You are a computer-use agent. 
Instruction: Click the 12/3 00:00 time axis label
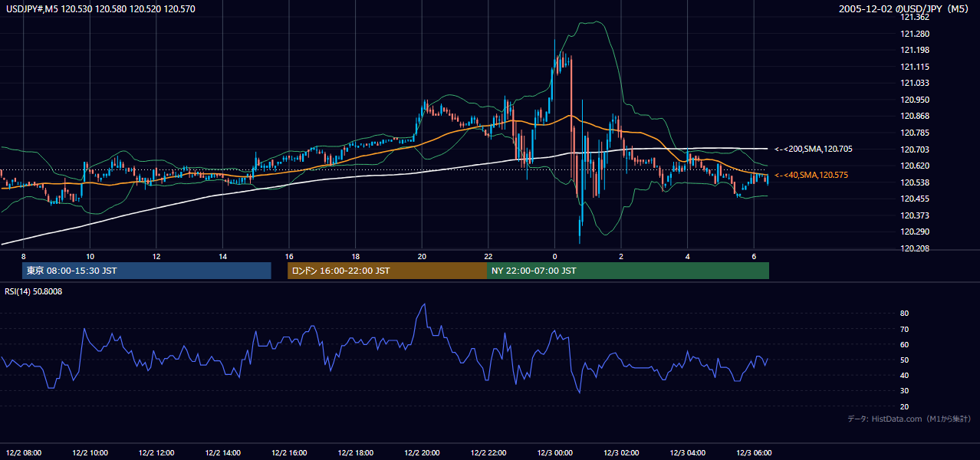coord(554,452)
